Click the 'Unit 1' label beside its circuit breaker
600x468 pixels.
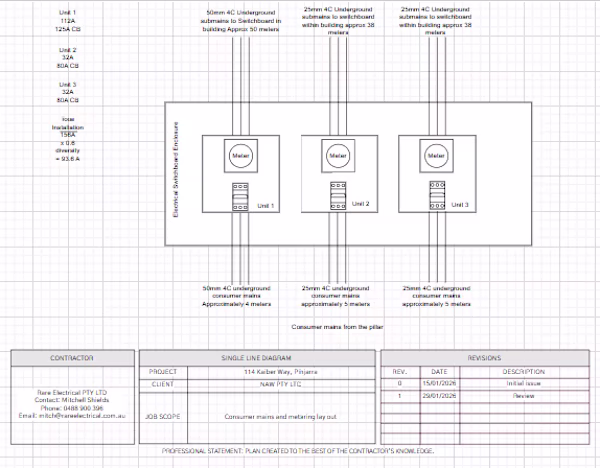tap(266, 205)
